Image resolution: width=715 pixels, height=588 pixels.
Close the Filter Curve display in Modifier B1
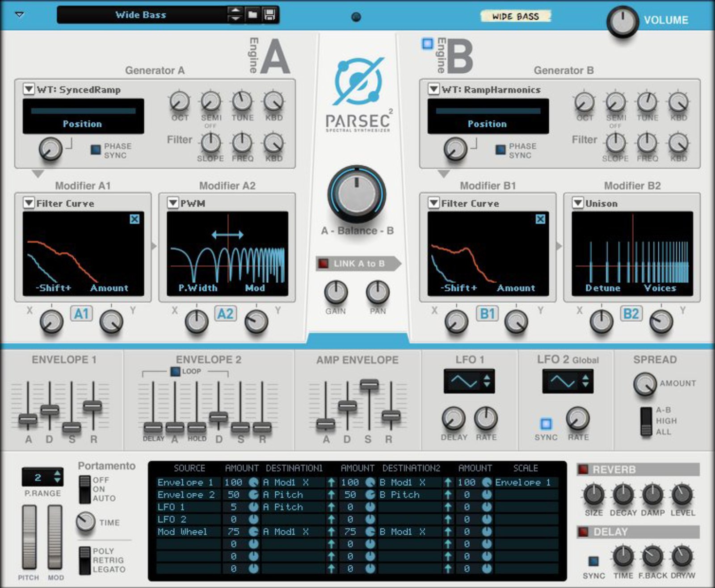(540, 219)
